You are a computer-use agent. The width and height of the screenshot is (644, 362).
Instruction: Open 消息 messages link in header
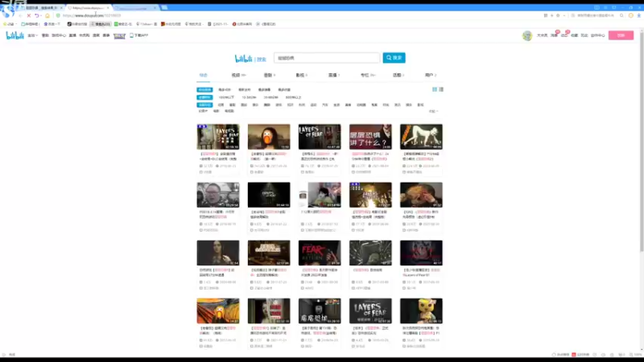554,35
